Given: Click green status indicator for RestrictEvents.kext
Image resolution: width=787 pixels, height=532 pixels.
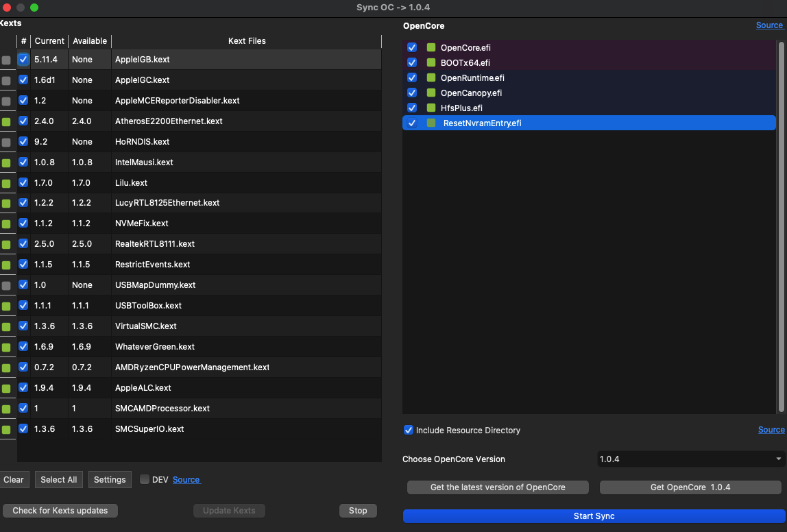Looking at the screenshot, I should [x=6, y=265].
